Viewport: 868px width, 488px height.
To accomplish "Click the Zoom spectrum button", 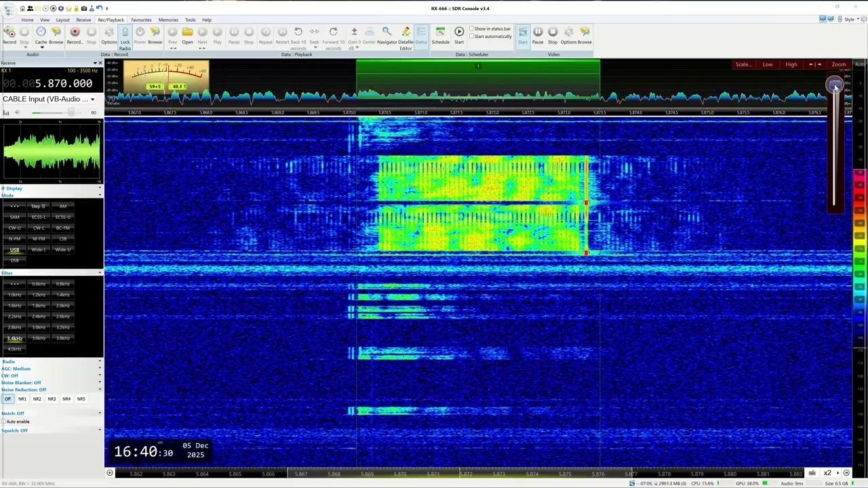I will coord(839,64).
